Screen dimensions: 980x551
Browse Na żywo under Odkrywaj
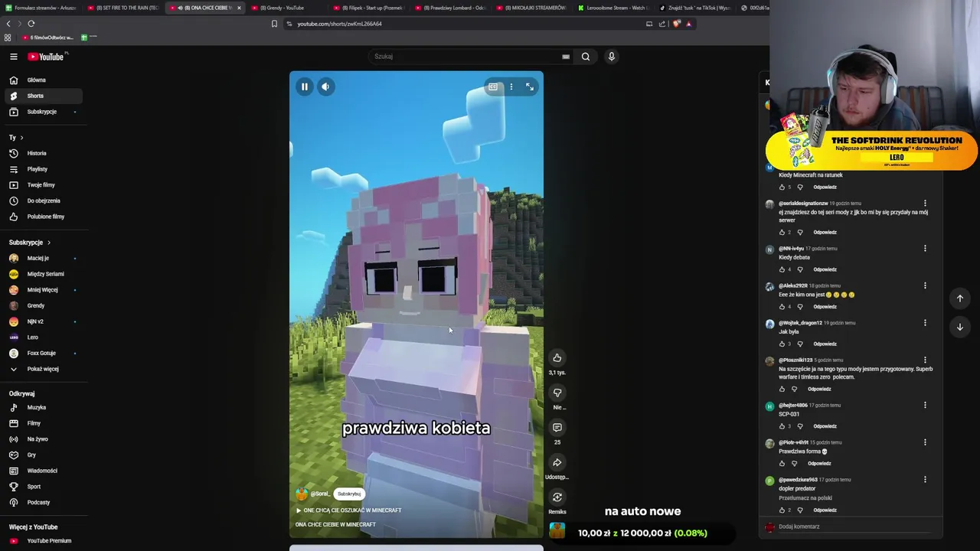click(42, 439)
